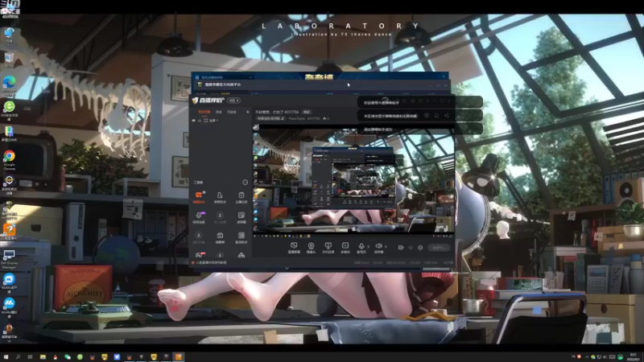This screenshot has height=362, width=644.
Task: Click the bell icon in notification overlay
Action: point(436,116)
